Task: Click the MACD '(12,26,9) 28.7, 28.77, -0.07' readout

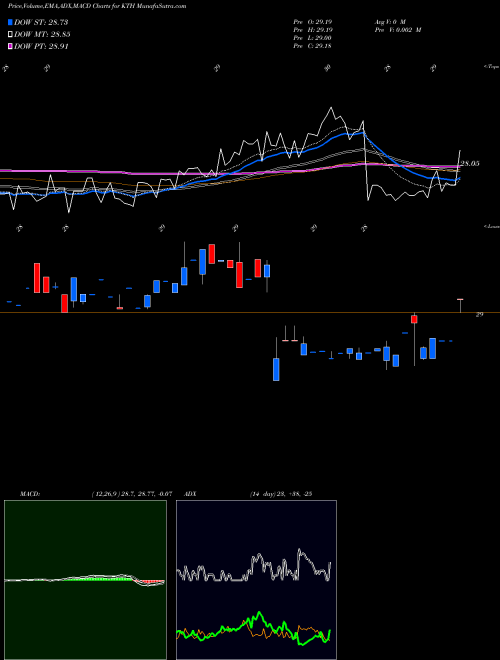Action: click(x=132, y=494)
